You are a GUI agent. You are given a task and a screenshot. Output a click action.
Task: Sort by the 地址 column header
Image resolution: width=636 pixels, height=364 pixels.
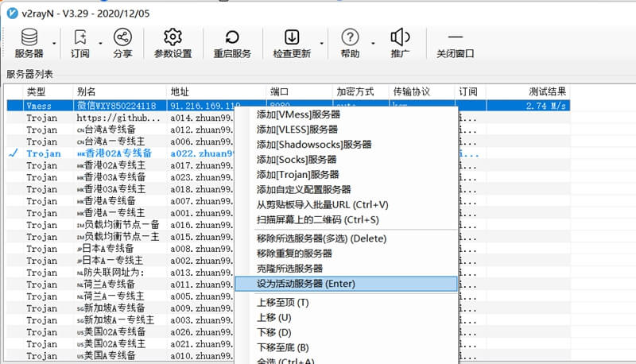click(x=215, y=91)
